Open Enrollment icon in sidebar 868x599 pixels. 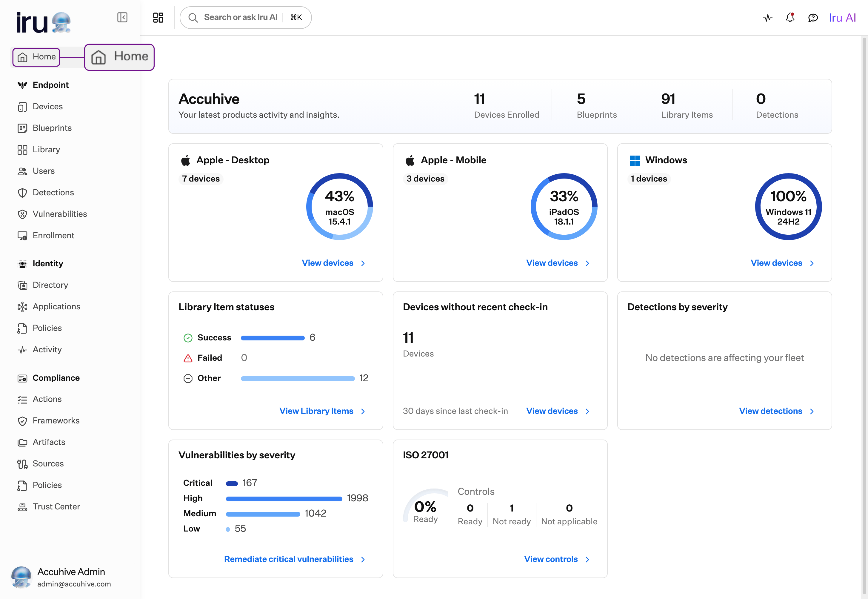[22, 236]
